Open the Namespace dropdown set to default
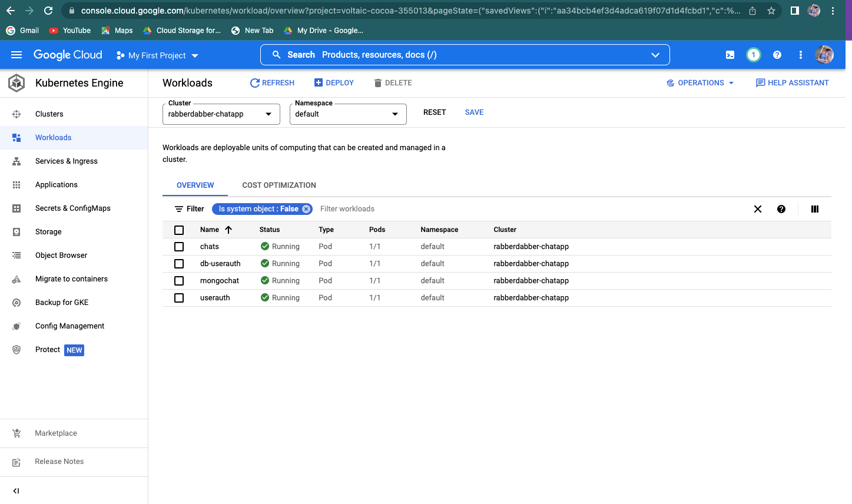The image size is (852, 504). click(348, 114)
